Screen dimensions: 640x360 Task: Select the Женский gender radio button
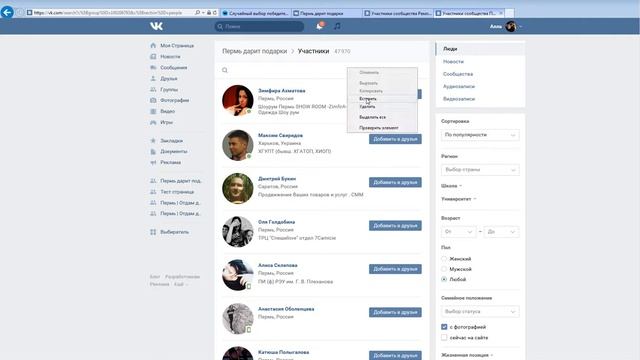444,259
